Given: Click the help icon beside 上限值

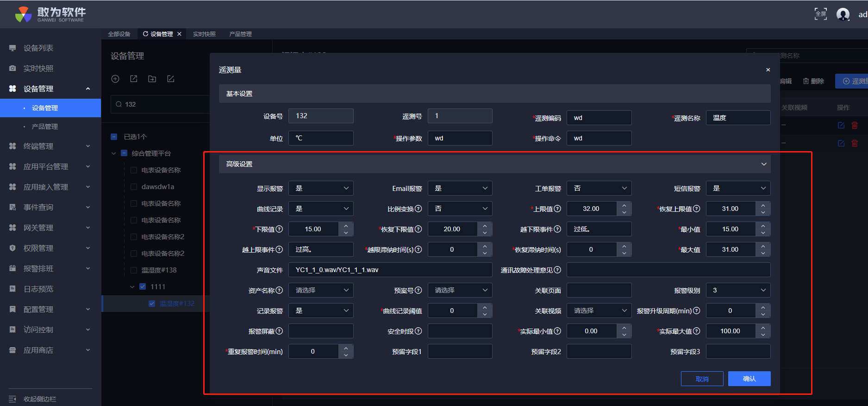Looking at the screenshot, I should click(x=557, y=209).
